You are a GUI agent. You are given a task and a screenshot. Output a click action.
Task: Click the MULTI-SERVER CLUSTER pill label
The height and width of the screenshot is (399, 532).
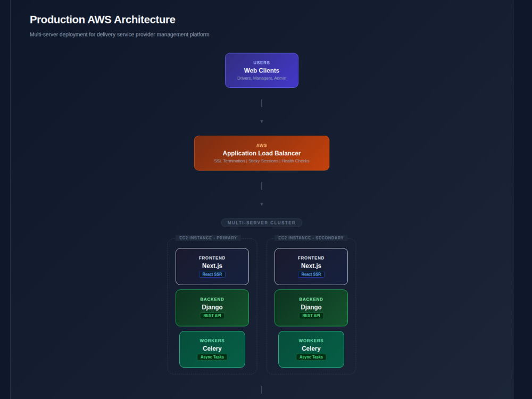click(x=262, y=223)
